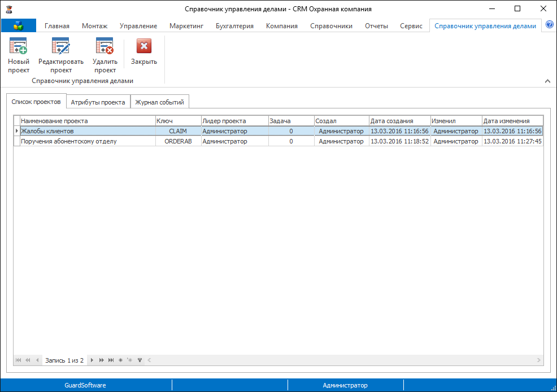Screen dimensions: 557x392
Task: Open the Маркетинг ribbon tab
Action: (x=186, y=26)
